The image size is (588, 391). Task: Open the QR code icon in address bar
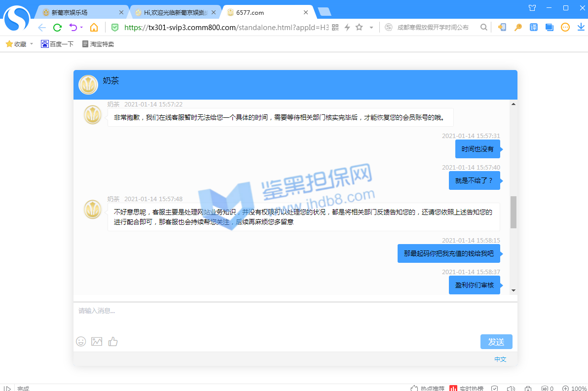click(335, 28)
